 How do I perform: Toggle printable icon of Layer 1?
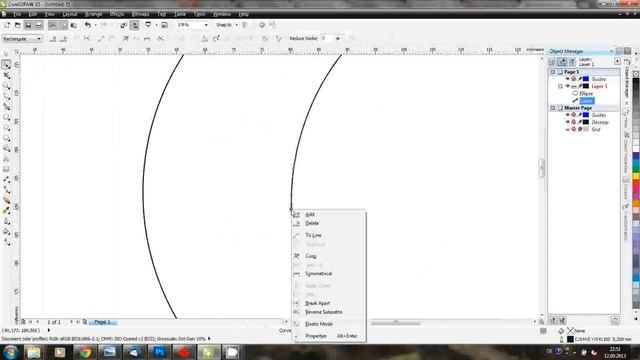click(x=573, y=86)
